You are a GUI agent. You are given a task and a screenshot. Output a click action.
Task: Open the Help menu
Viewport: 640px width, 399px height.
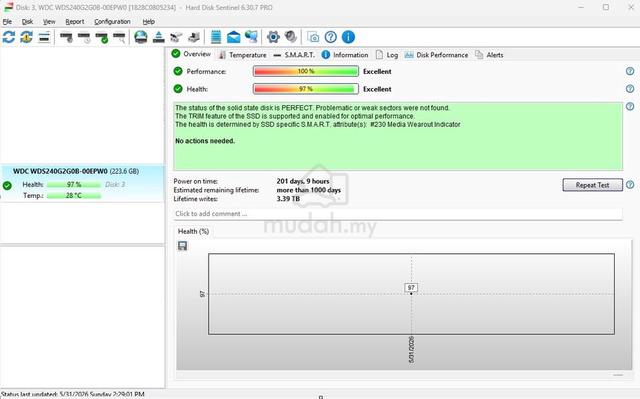tap(149, 22)
